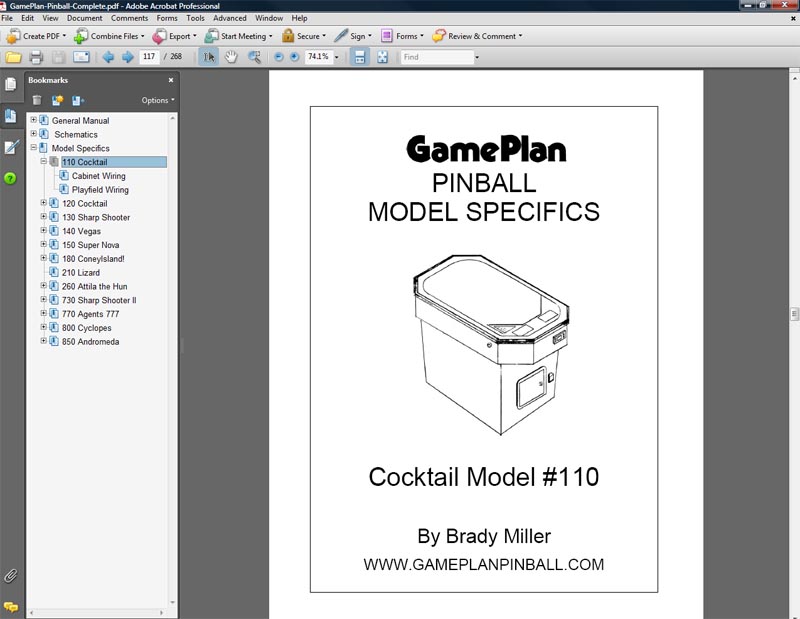800x619 pixels.
Task: Click the New Bookmark icon
Action: [57, 100]
